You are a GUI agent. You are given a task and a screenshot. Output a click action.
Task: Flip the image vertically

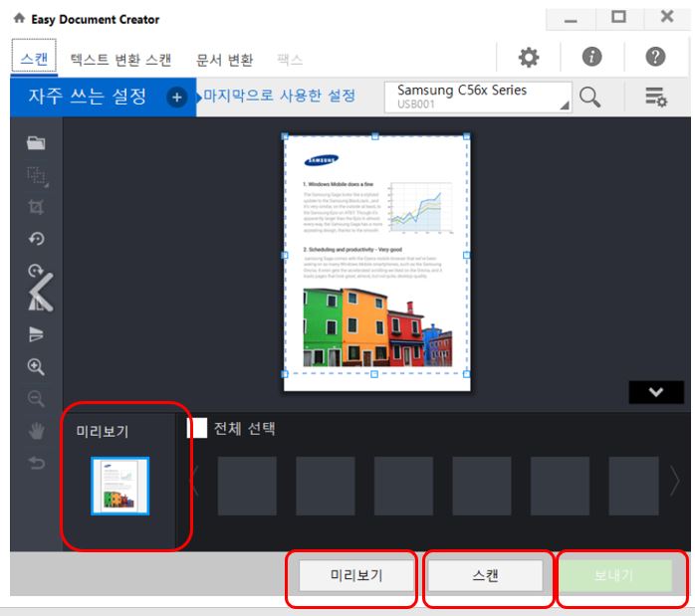coord(36,334)
